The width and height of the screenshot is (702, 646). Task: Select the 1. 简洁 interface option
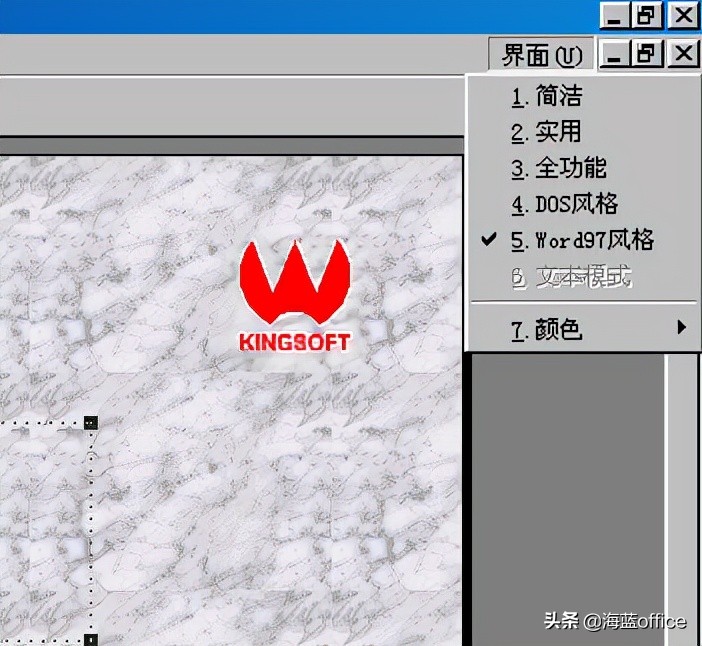584,96
